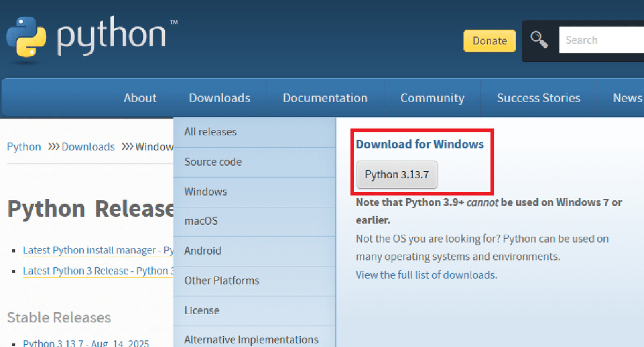The width and height of the screenshot is (644, 347).
Task: Open View the full list of downloads
Action: [426, 275]
